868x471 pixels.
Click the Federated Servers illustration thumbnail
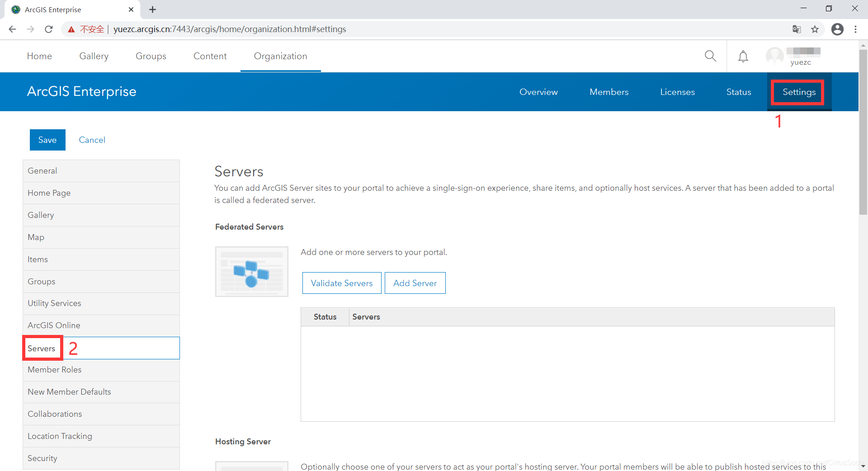point(252,272)
